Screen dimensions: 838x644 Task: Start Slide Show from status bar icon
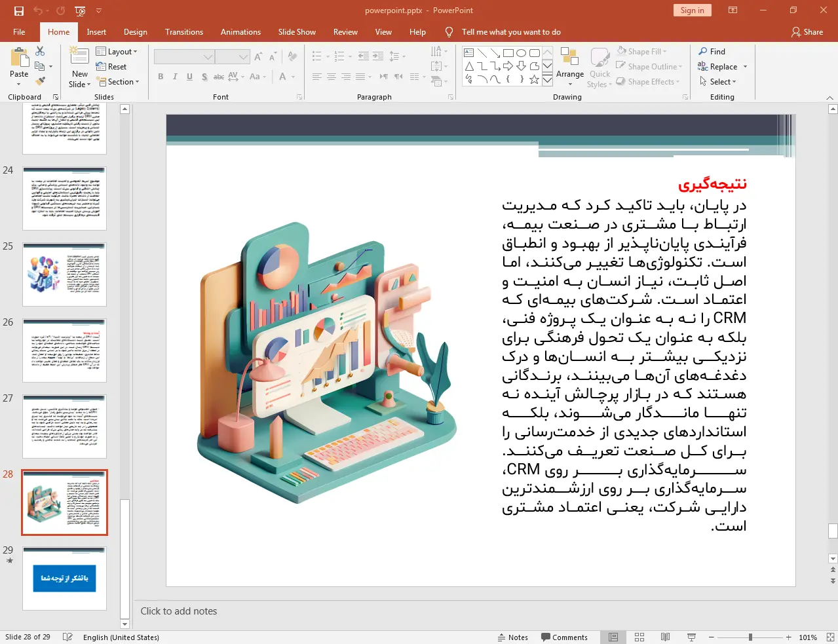691,637
